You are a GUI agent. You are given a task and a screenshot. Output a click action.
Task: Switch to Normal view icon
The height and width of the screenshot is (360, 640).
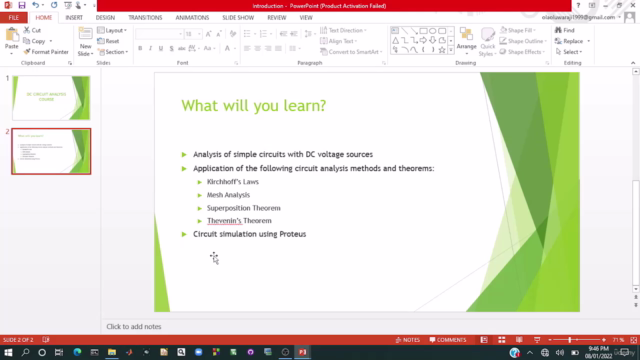click(x=484, y=340)
